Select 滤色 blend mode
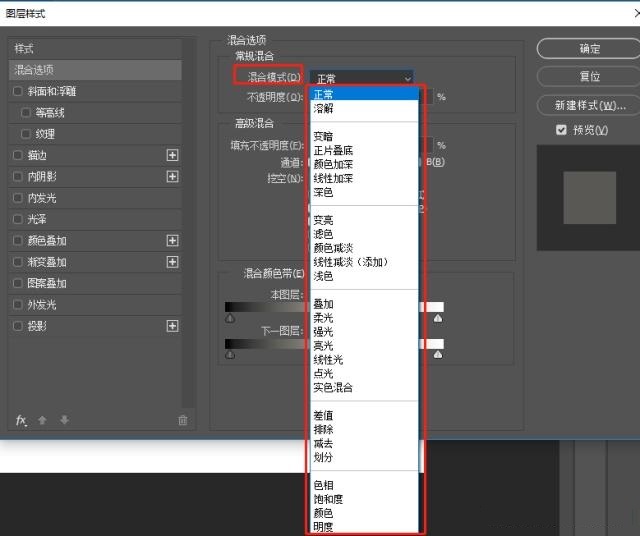This screenshot has height=536, width=640. (364, 234)
